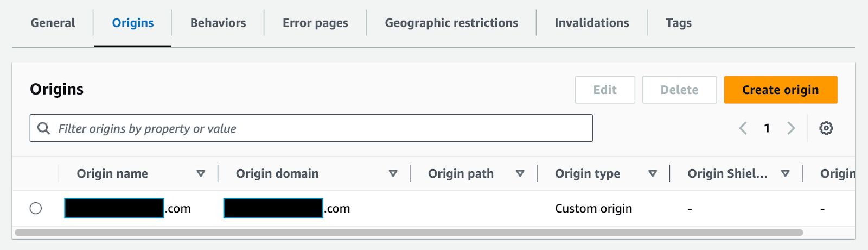This screenshot has width=868, height=250.
Task: Open the Tags tab
Action: [x=679, y=23]
